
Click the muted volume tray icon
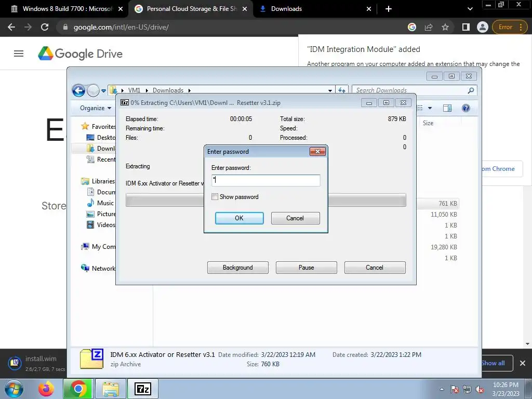[x=480, y=389]
